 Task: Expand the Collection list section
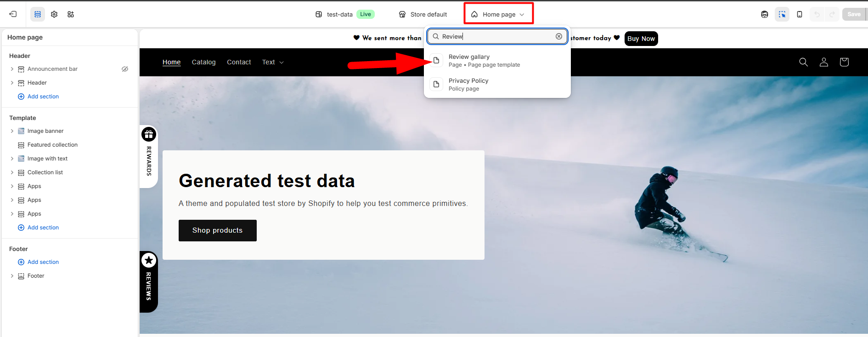tap(12, 172)
